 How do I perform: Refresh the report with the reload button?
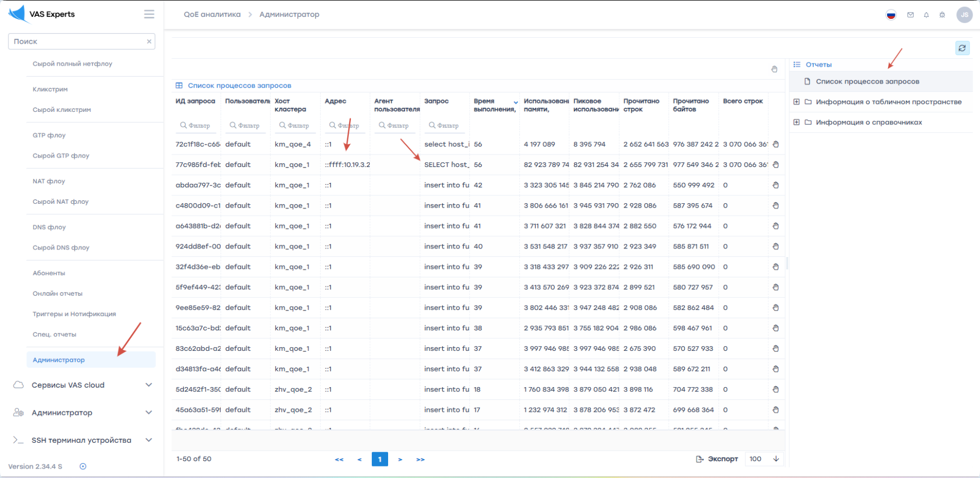coord(962,48)
